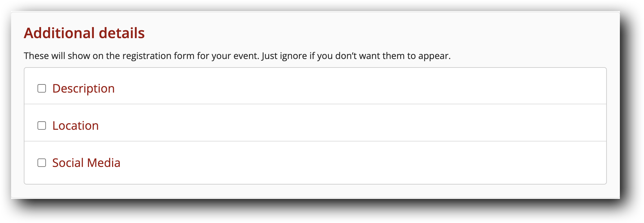Image resolution: width=644 pixels, height=223 pixels.
Task: Click the Location label link
Action: click(x=76, y=126)
